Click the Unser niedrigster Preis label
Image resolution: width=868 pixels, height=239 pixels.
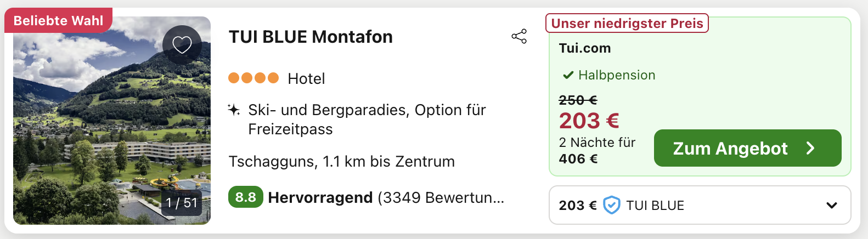(x=627, y=23)
